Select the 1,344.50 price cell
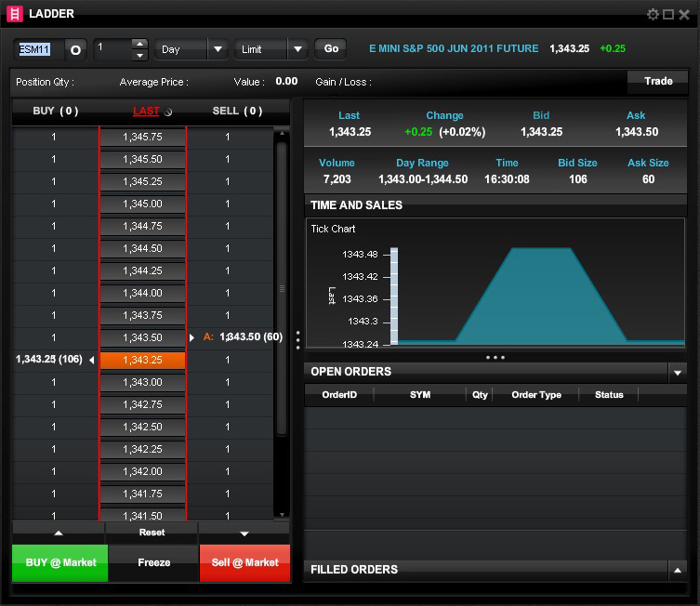This screenshot has width=700, height=606. [143, 248]
